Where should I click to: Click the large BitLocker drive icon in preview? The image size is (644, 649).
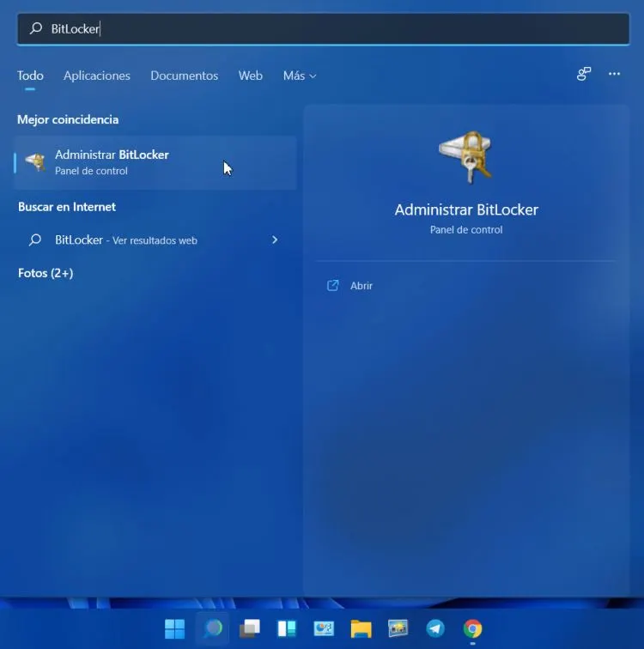[x=465, y=157]
